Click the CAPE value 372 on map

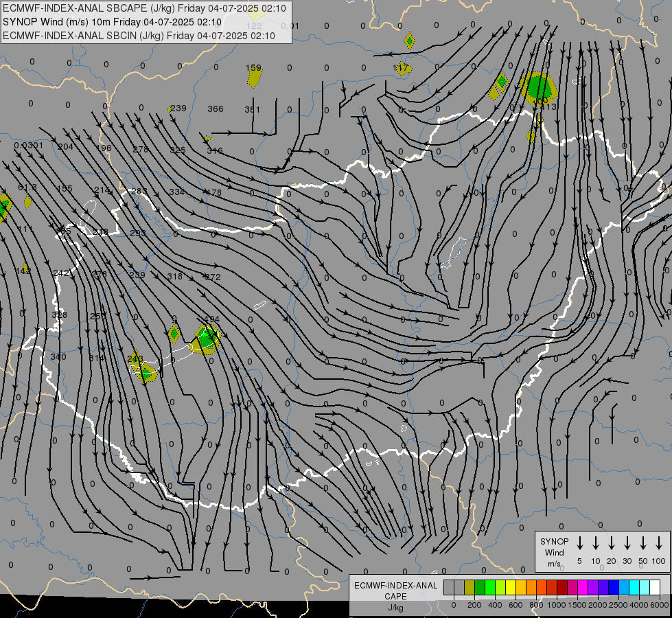click(213, 277)
